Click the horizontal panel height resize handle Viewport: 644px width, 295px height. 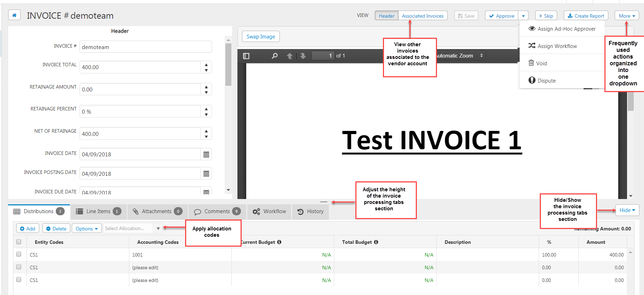click(324, 202)
